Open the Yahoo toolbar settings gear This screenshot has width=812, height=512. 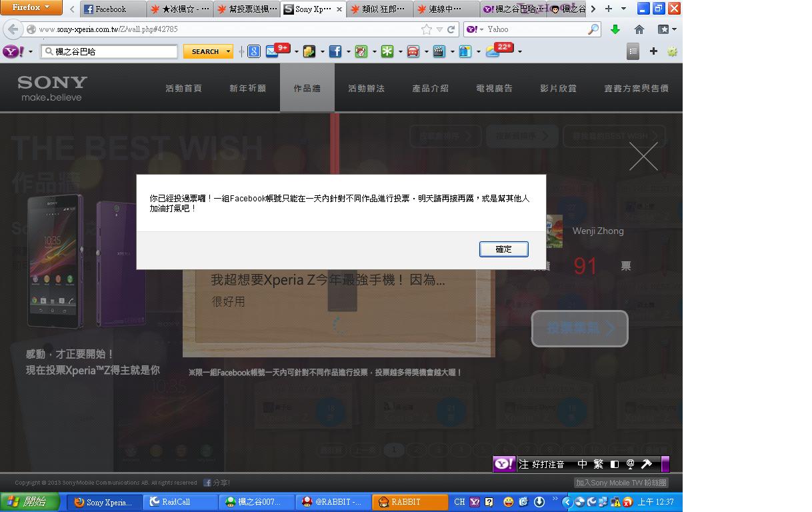pyautogui.click(x=672, y=51)
